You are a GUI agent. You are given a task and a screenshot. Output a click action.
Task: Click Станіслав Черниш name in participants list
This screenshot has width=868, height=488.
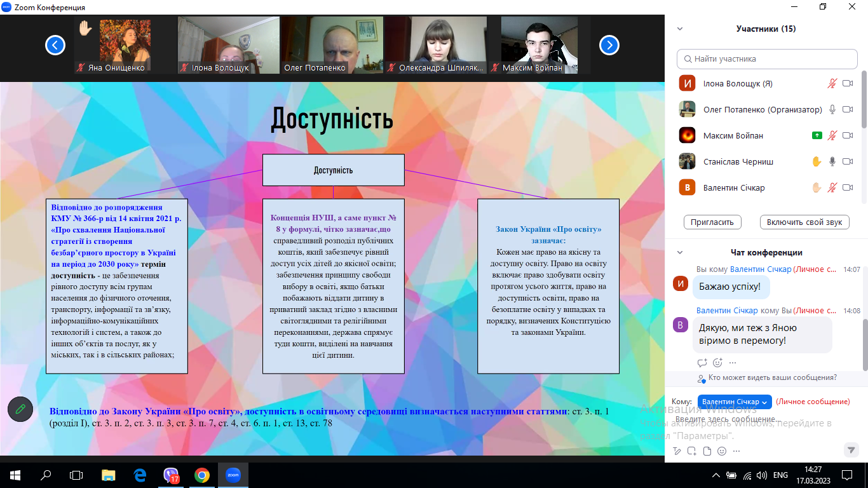pyautogui.click(x=738, y=161)
